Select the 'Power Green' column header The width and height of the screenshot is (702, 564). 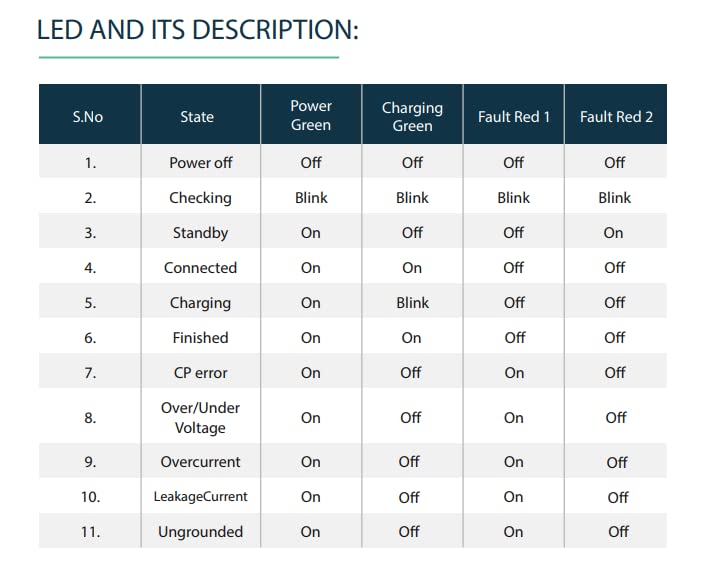click(311, 116)
